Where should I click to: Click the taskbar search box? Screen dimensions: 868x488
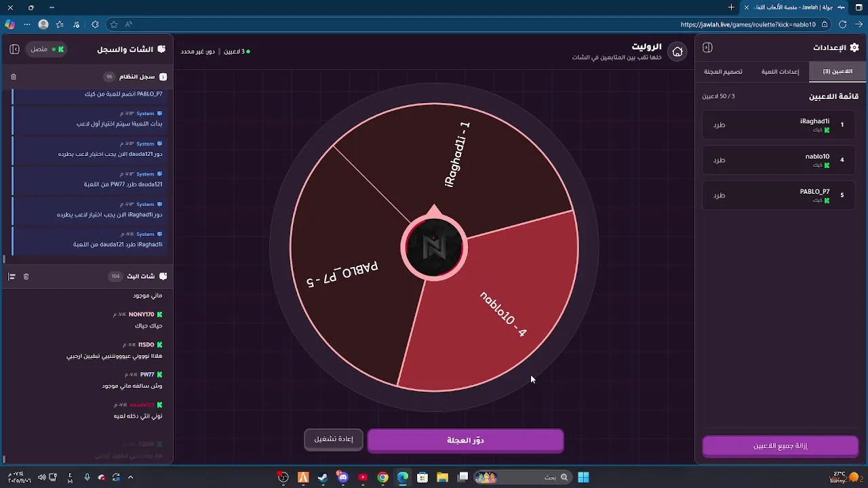(x=522, y=478)
